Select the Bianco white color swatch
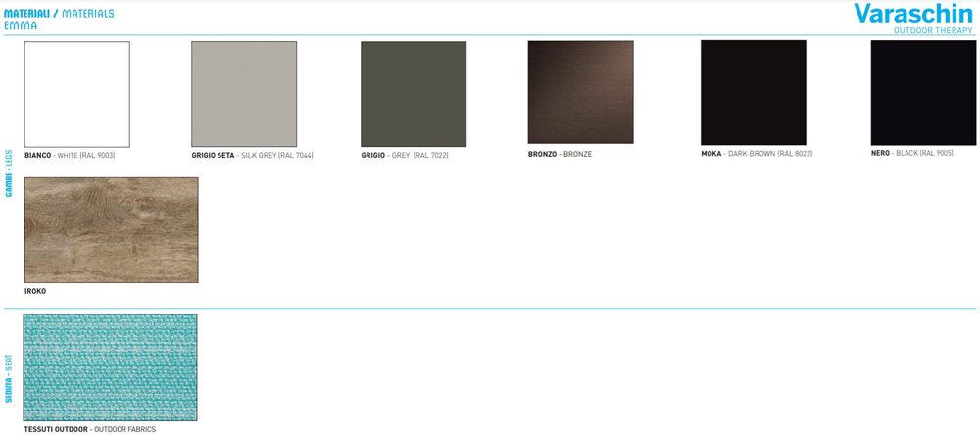This screenshot has width=980, height=435. pyautogui.click(x=77, y=94)
